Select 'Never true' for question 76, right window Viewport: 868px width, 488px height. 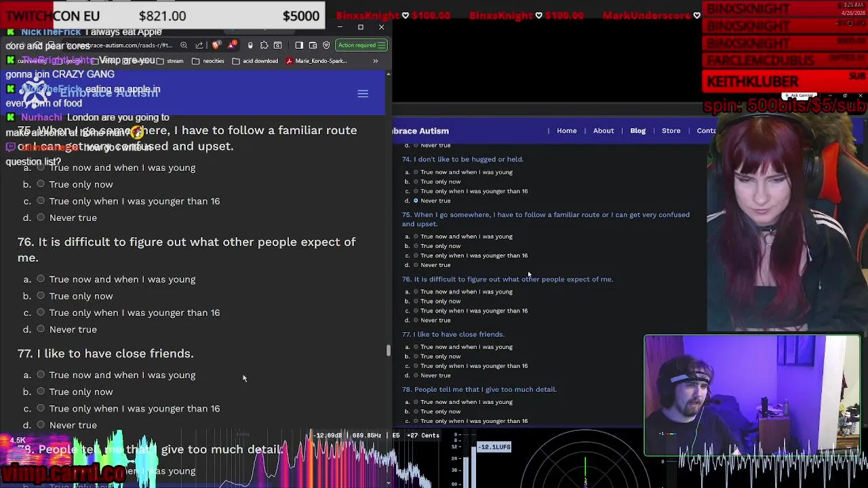pos(416,320)
